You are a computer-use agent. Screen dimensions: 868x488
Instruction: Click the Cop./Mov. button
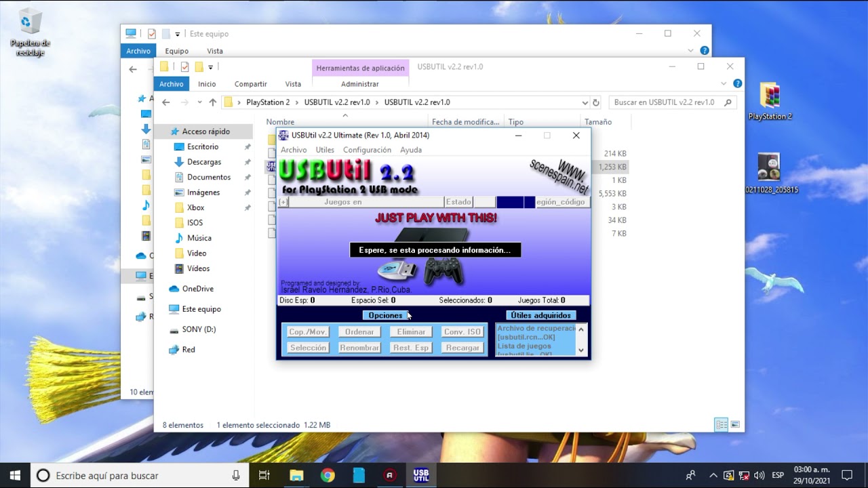tap(308, 332)
